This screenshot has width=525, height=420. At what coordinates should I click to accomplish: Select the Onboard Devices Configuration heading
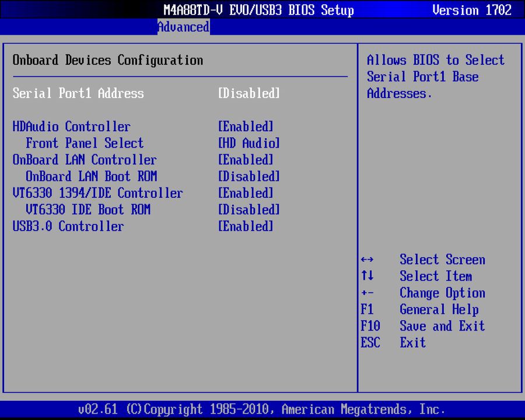(107, 60)
